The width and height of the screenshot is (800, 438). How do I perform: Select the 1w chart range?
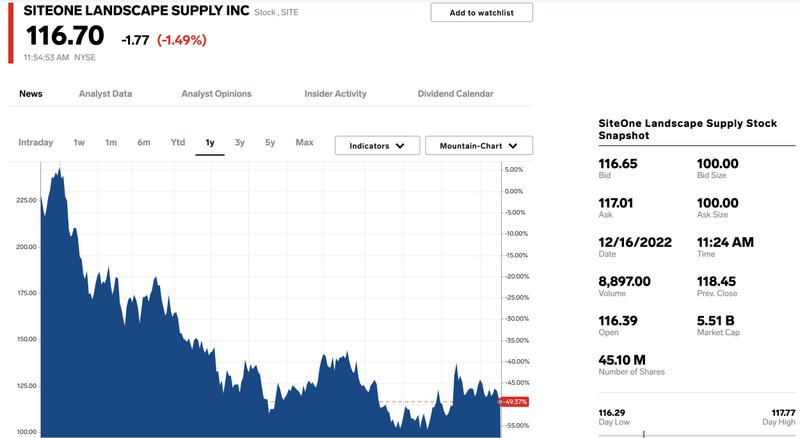click(x=79, y=142)
